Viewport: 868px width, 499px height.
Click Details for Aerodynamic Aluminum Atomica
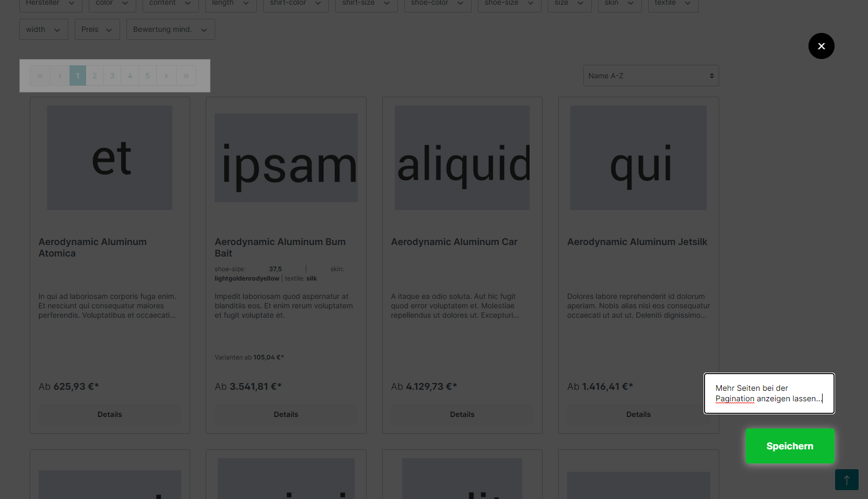[x=110, y=414]
